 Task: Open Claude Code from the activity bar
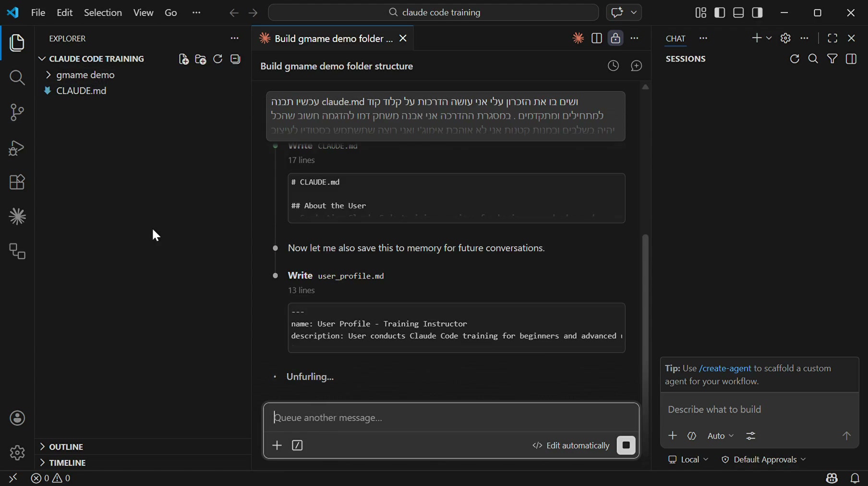(17, 217)
